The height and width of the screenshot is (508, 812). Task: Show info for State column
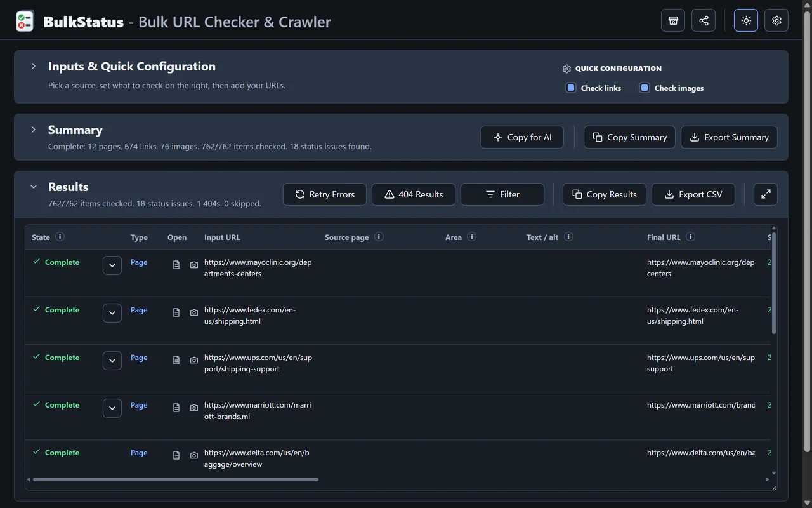coord(60,237)
